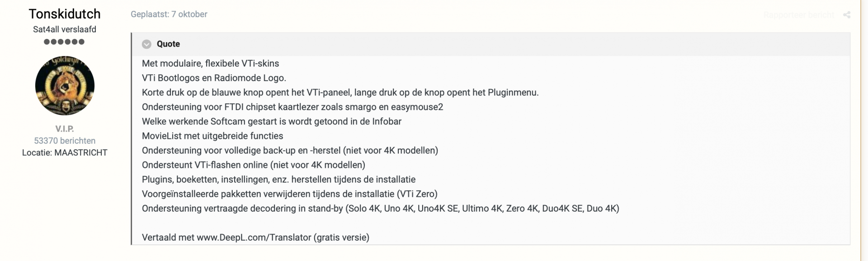
Task: Select the MovieList line inside the quote
Action: (212, 136)
